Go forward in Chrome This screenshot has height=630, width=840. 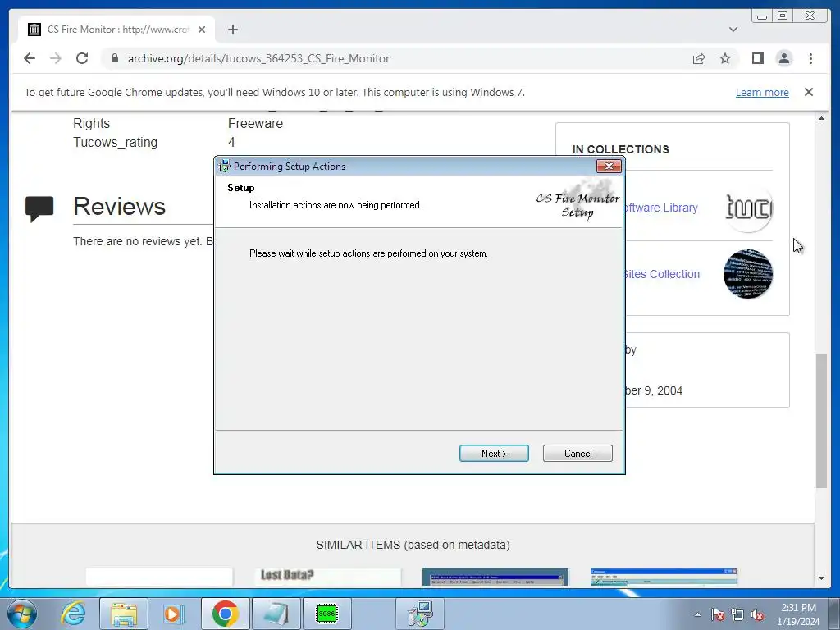coord(56,58)
